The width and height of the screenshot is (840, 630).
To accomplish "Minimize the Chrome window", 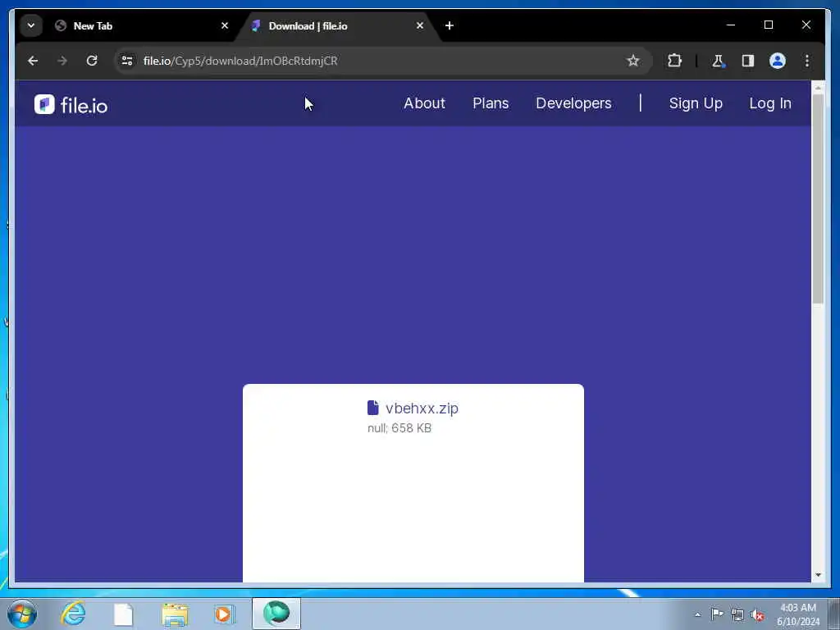I will pyautogui.click(x=731, y=25).
